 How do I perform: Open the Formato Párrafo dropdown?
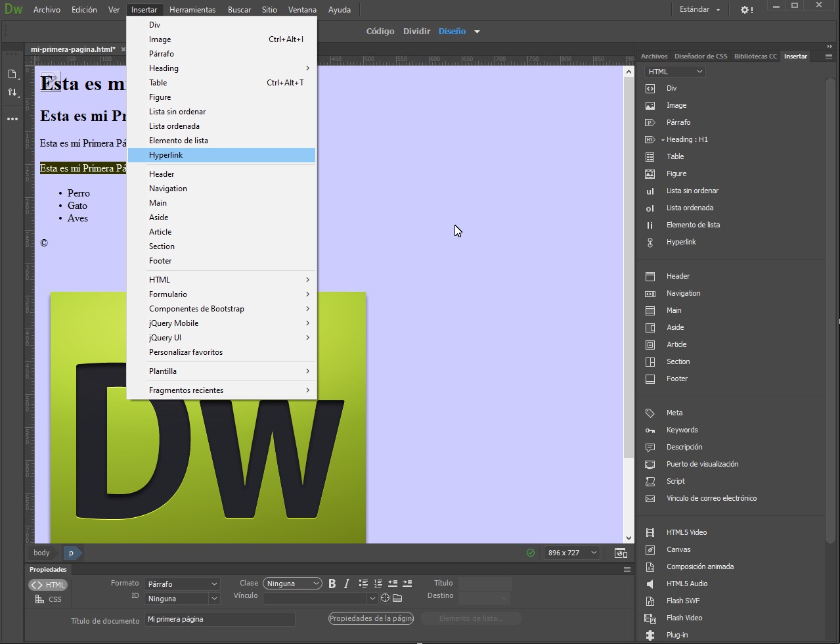click(x=182, y=584)
